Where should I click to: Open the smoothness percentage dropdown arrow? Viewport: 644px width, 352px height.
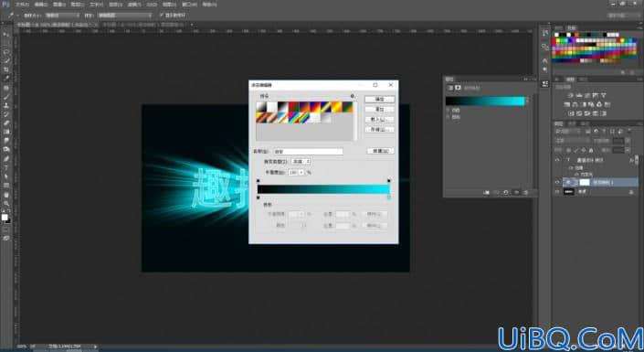pos(301,173)
